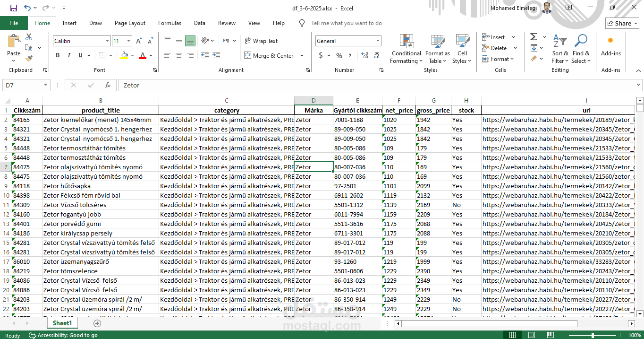644x339 pixels.
Task: Add a new sheet with plus icon
Action: coord(97,323)
